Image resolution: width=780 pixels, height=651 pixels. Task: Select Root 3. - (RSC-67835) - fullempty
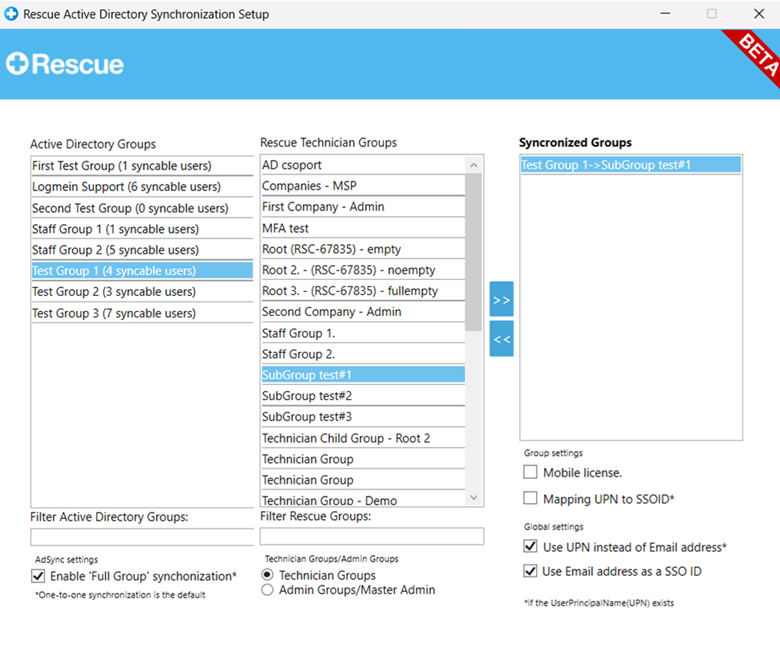(x=363, y=290)
